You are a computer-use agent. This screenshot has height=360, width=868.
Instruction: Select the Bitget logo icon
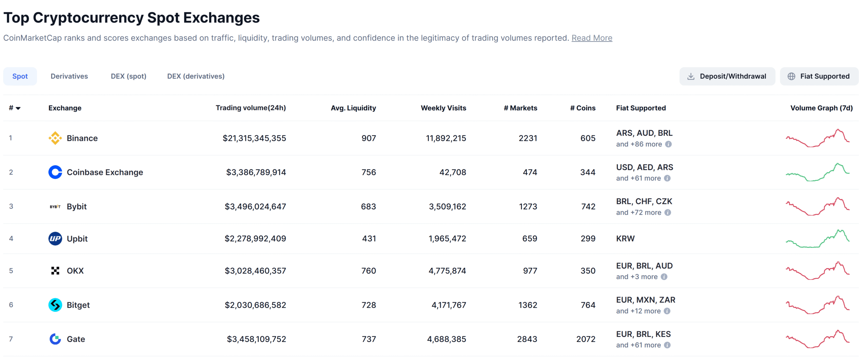pyautogui.click(x=55, y=305)
